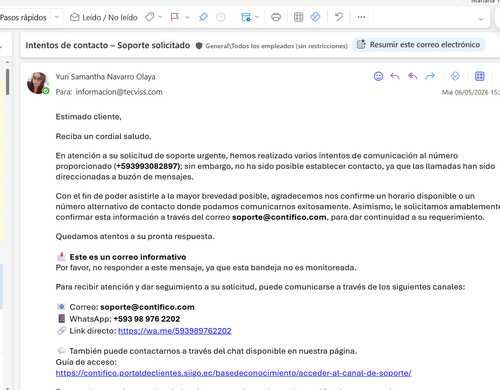Click sender name Yuri Samantha Navarro Olaya
The image size is (500, 390).
tap(105, 77)
